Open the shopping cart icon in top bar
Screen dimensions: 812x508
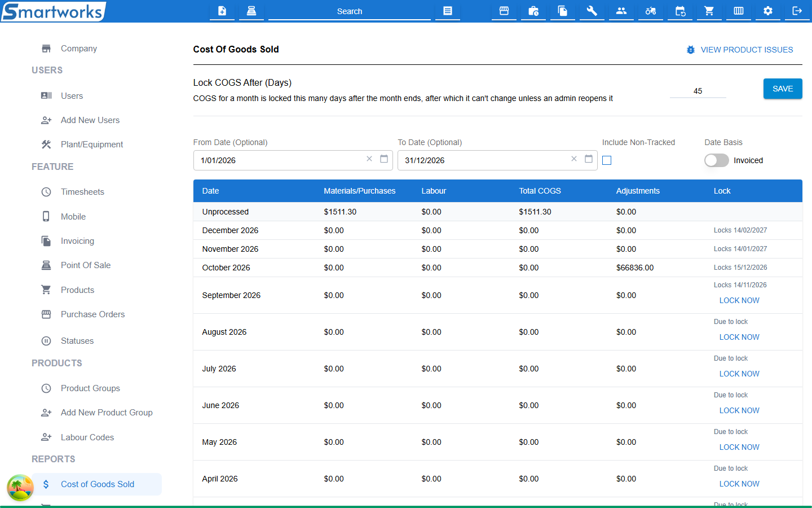click(709, 11)
